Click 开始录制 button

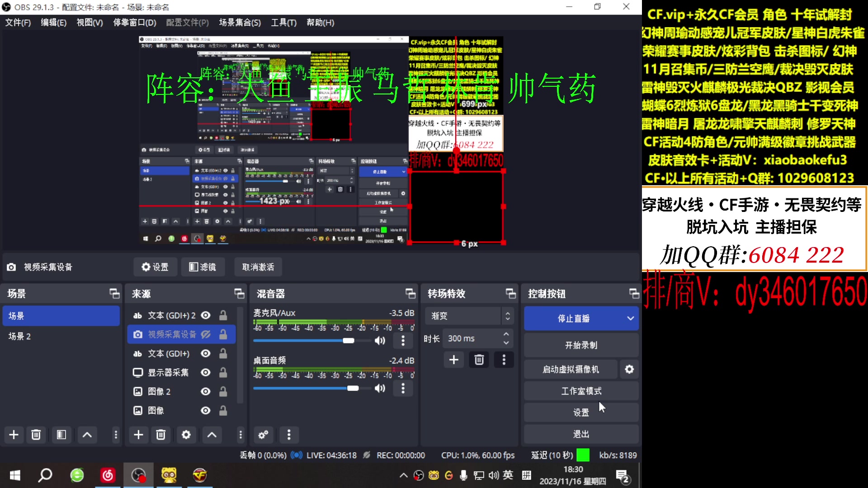tap(581, 345)
